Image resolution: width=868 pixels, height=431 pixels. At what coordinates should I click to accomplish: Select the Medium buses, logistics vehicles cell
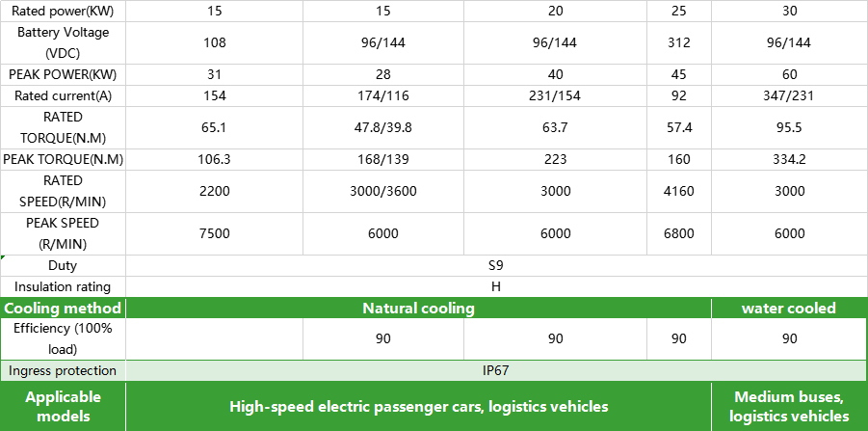click(x=789, y=407)
